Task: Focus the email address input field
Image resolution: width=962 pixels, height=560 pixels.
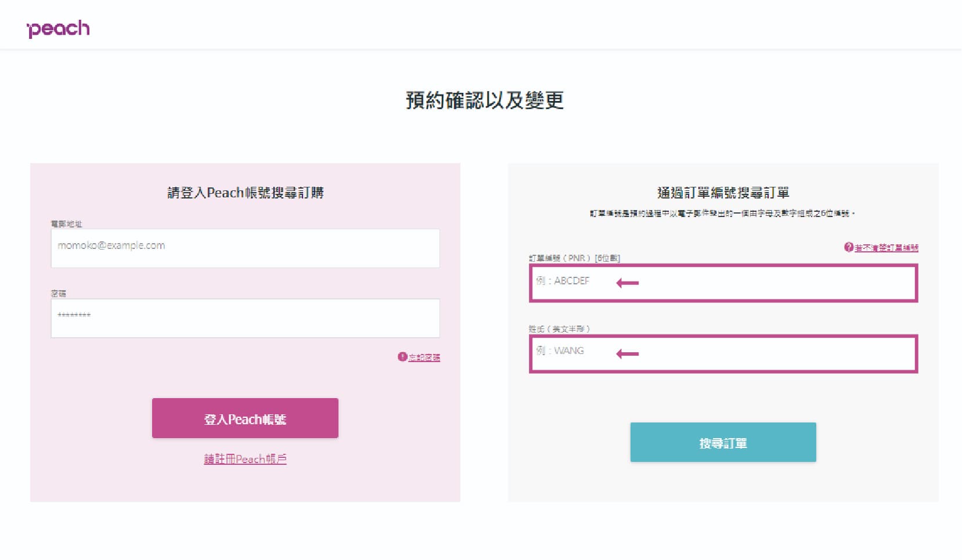Action: (x=245, y=248)
